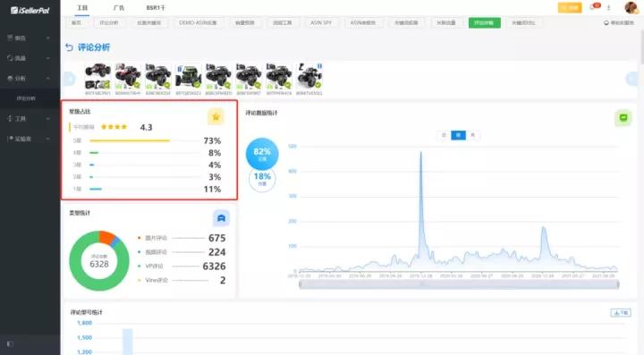
Task: Select the right period toggle above chart
Action: click(x=473, y=135)
